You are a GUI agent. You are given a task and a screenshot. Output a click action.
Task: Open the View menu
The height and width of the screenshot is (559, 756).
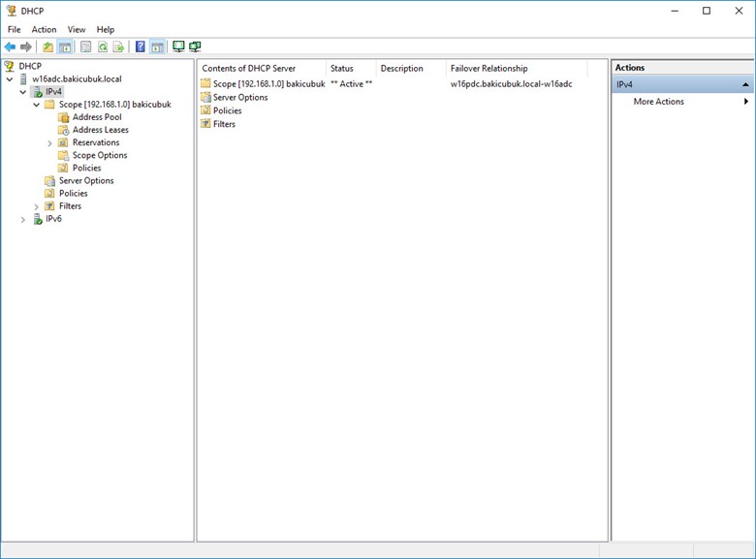77,30
